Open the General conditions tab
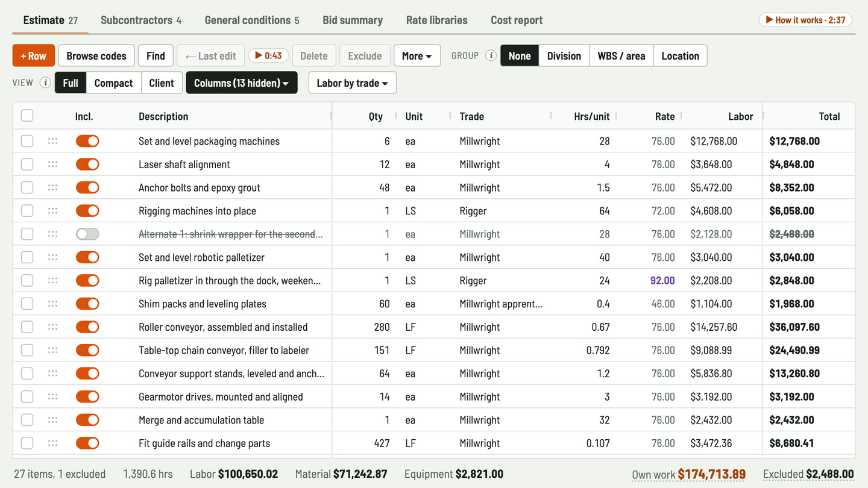 click(x=252, y=20)
